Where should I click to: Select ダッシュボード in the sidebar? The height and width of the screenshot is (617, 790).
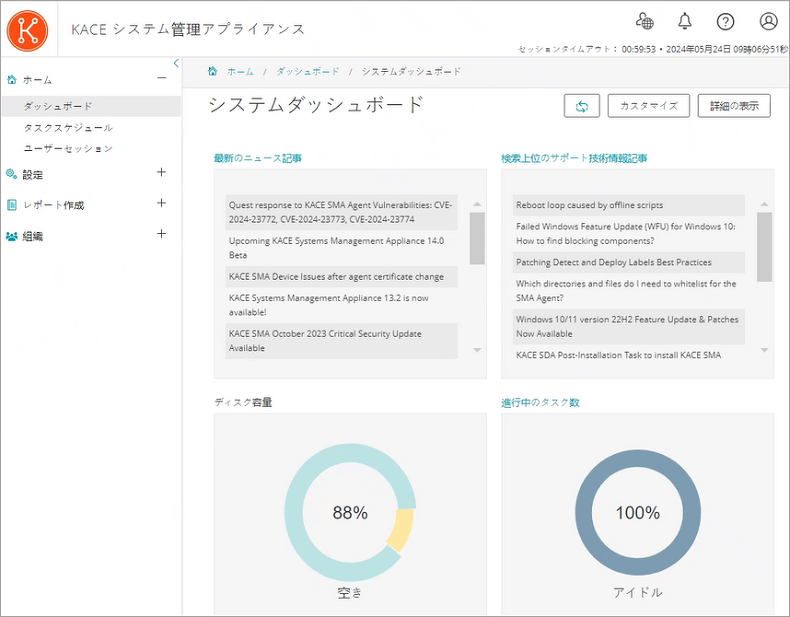(91, 106)
